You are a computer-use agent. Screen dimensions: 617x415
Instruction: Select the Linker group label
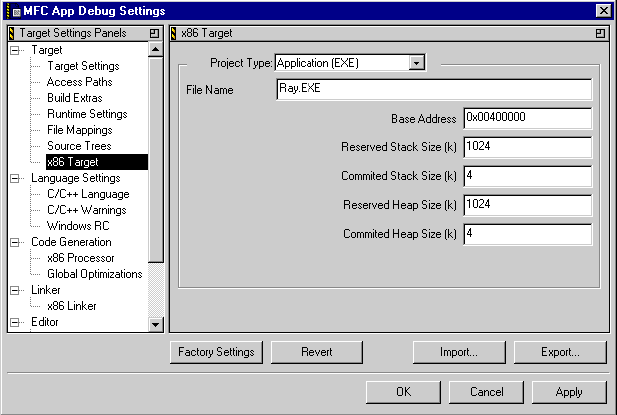point(46,290)
